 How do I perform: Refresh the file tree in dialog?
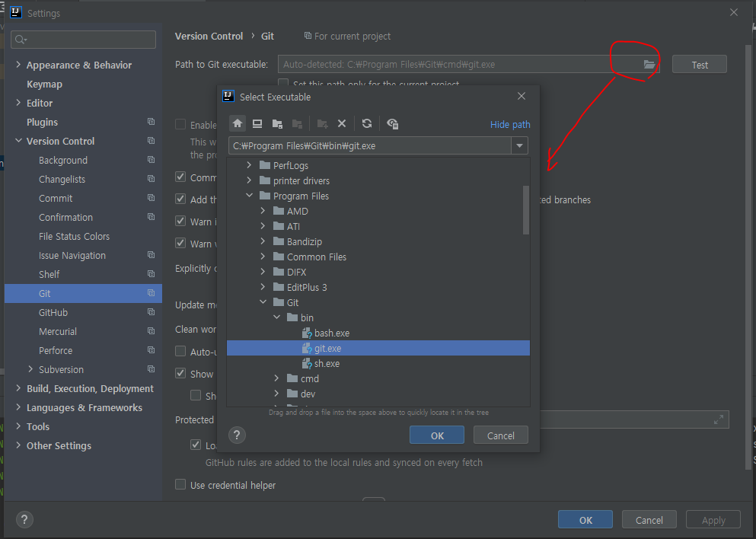pyautogui.click(x=367, y=123)
